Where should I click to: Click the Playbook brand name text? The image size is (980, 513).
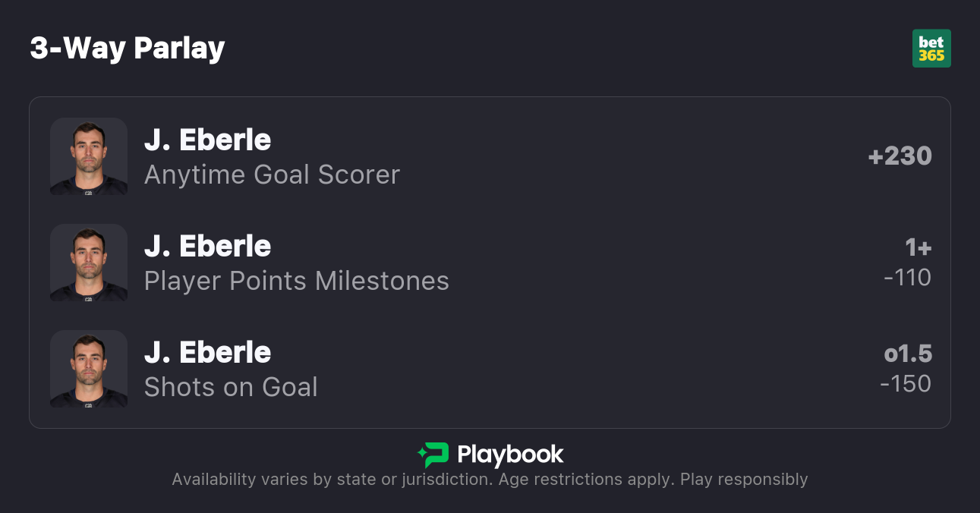click(x=510, y=455)
